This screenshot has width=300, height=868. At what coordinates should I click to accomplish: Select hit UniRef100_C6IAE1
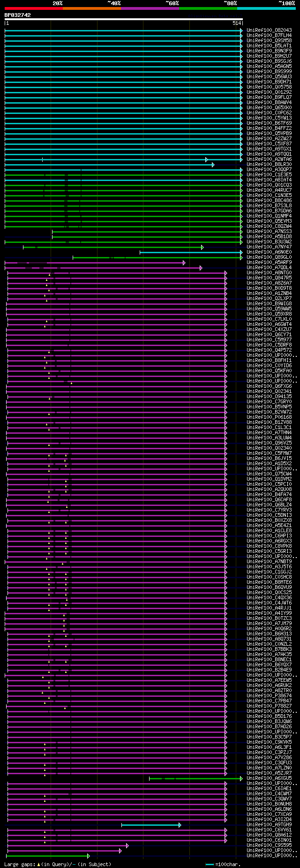click(269, 788)
